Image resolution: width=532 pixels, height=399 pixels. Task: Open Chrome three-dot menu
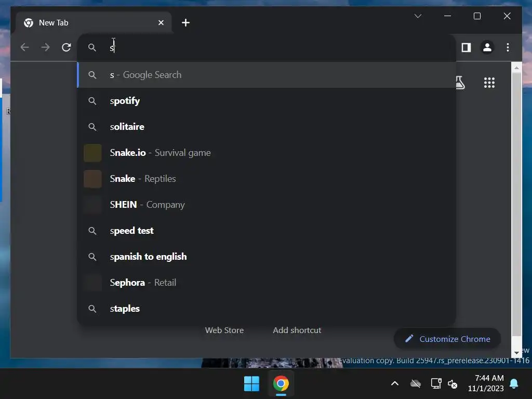click(x=508, y=47)
